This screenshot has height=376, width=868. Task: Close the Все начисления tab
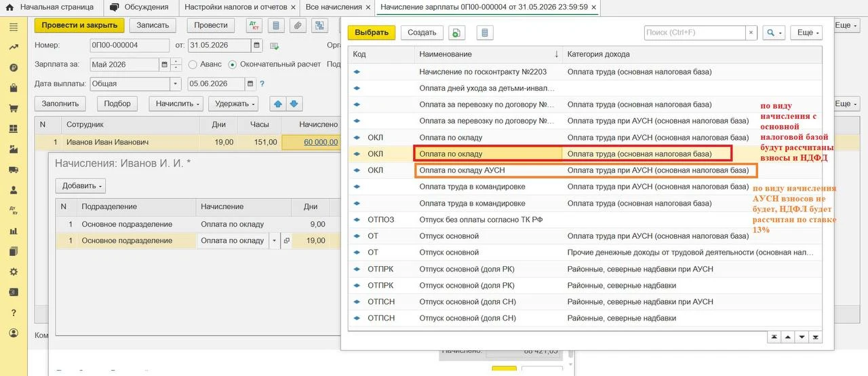click(368, 7)
